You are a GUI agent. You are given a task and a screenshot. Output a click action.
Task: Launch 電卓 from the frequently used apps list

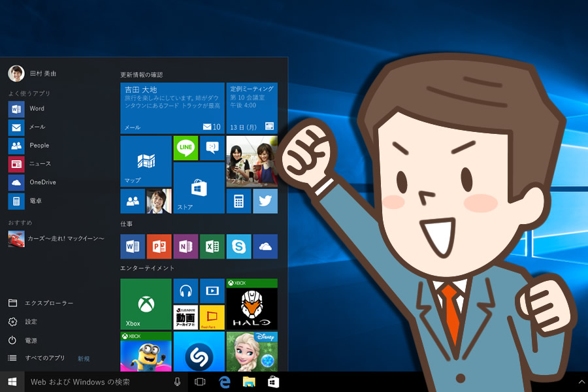click(x=25, y=201)
